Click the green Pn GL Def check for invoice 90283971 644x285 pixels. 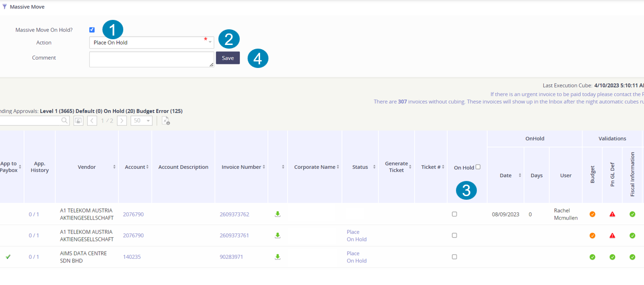pos(612,257)
